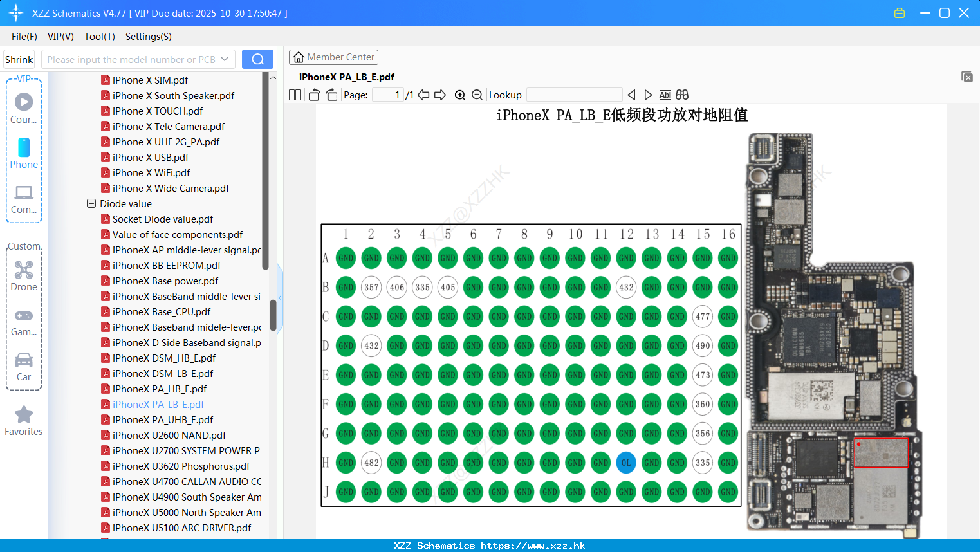Open iPhoneX BB EEPROM.pdf
Screen dimensions: 980x552
point(167,265)
